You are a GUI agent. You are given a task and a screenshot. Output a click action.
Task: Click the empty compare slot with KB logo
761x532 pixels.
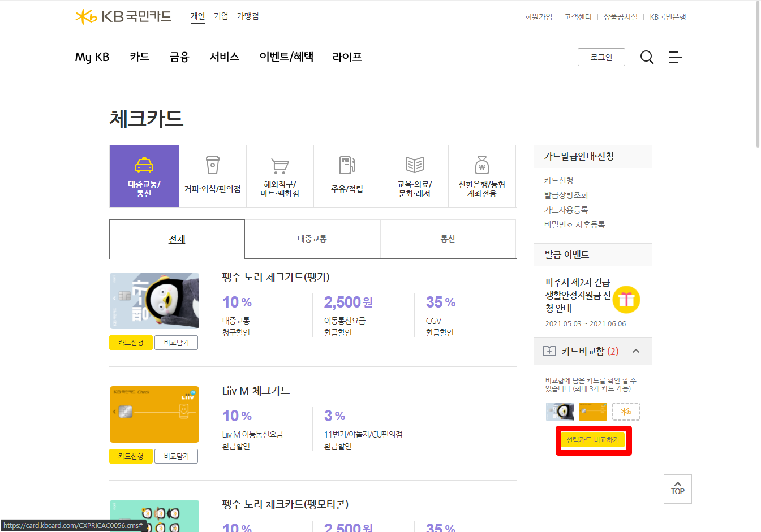(626, 412)
